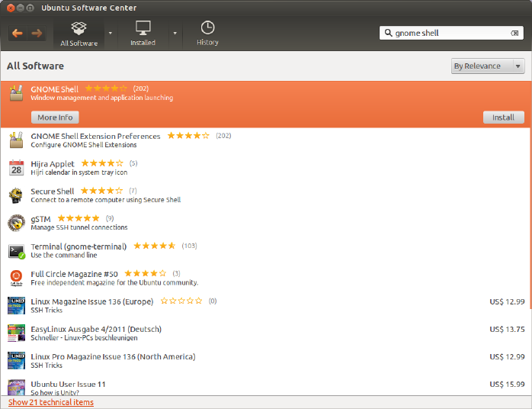532x409 pixels.
Task: Click More Info for GNOME Shell
Action: tap(55, 118)
